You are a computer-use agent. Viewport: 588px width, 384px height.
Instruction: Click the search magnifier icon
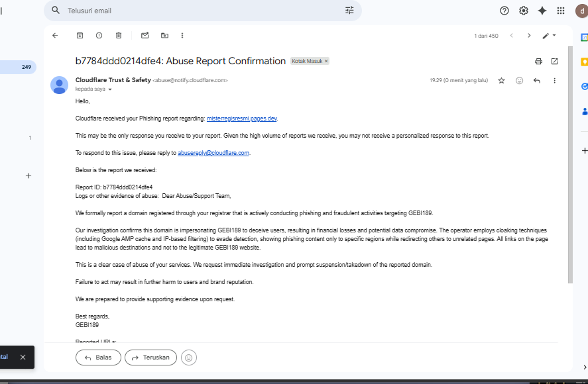click(x=56, y=10)
